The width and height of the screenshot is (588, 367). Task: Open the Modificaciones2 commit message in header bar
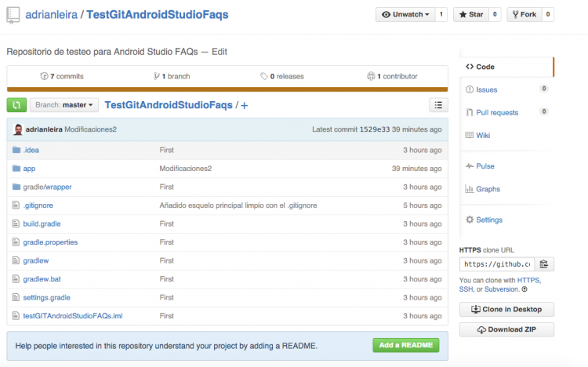[90, 129]
